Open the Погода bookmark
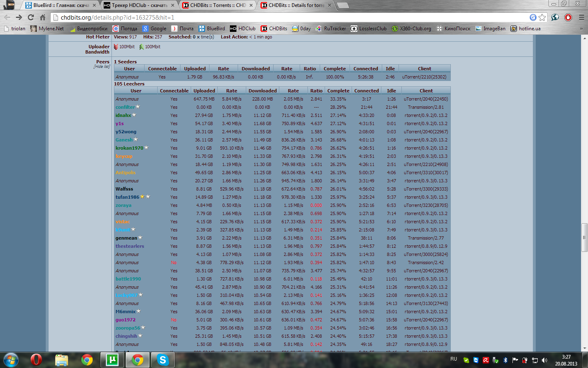 [x=125, y=29]
